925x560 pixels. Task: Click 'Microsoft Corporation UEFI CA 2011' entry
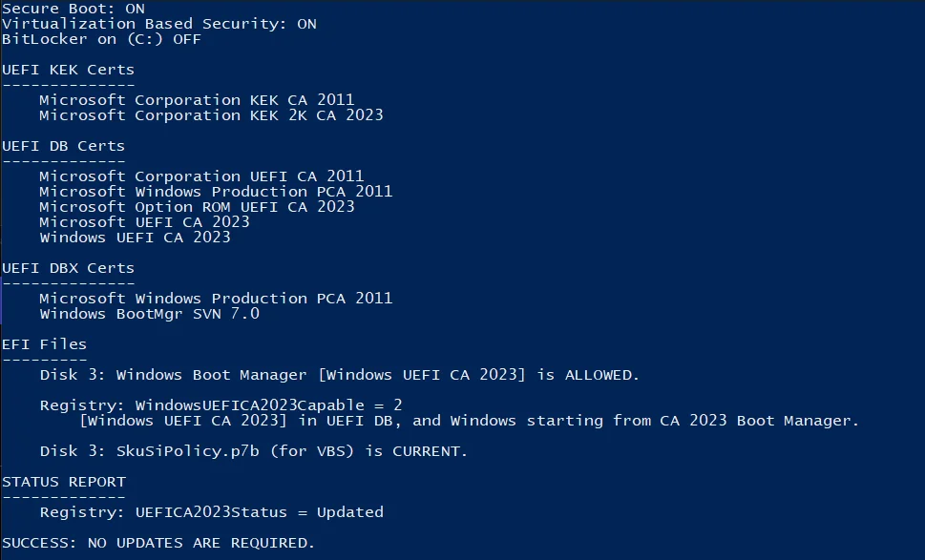coord(201,176)
